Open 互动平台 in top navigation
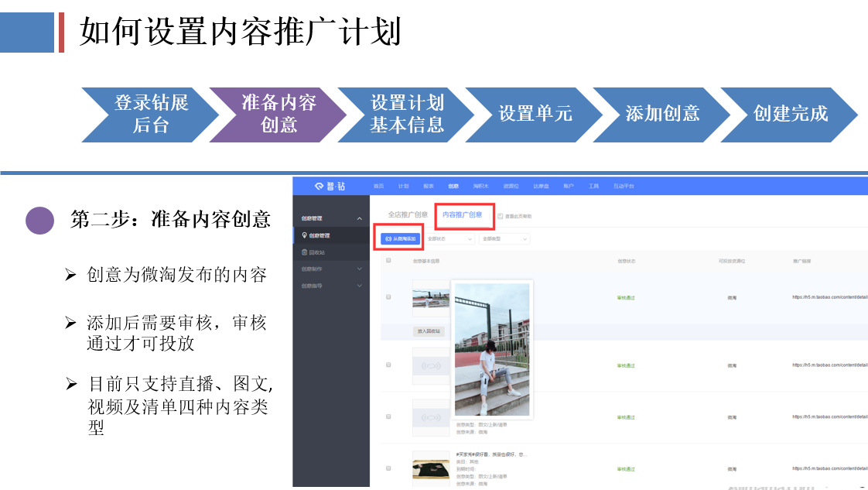868x490 pixels. [x=624, y=186]
